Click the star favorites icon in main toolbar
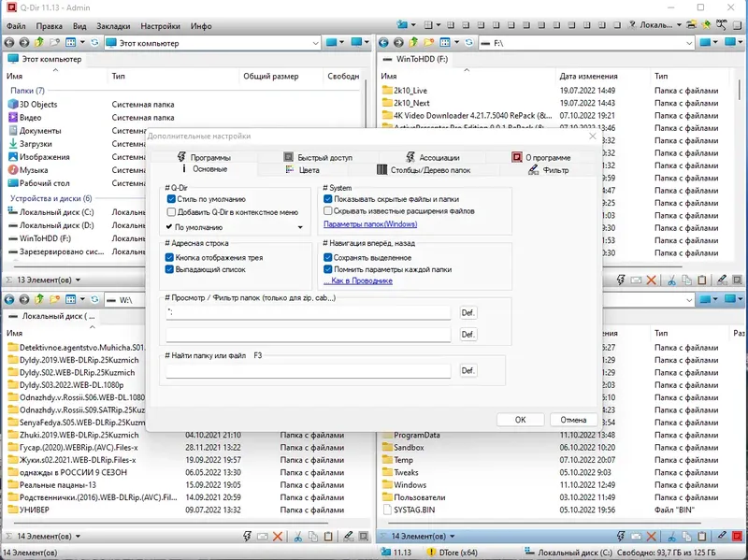The height and width of the screenshot is (560, 748). click(x=706, y=25)
